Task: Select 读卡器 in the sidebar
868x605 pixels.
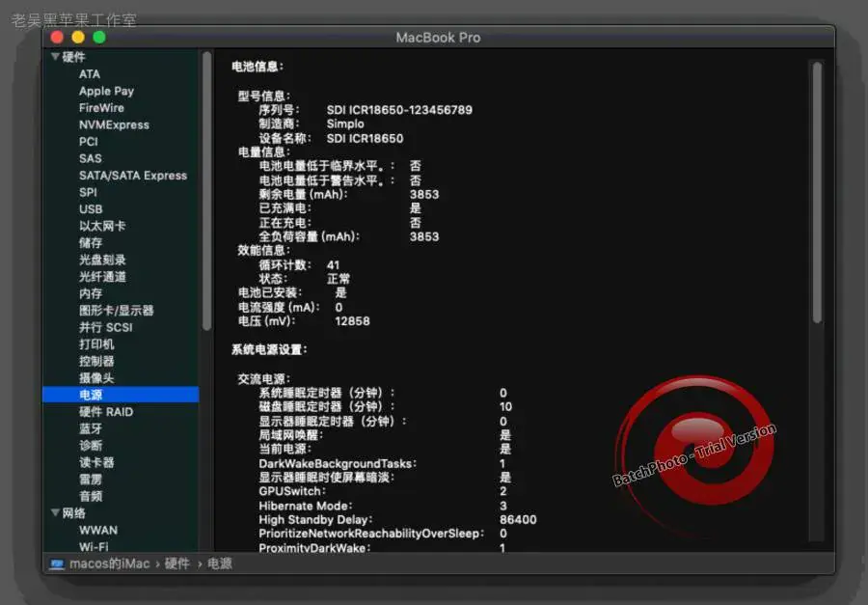Action: click(96, 462)
